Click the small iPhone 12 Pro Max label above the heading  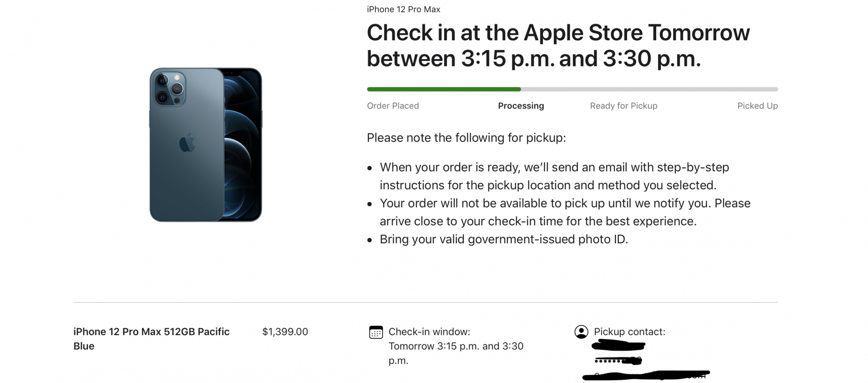(403, 10)
